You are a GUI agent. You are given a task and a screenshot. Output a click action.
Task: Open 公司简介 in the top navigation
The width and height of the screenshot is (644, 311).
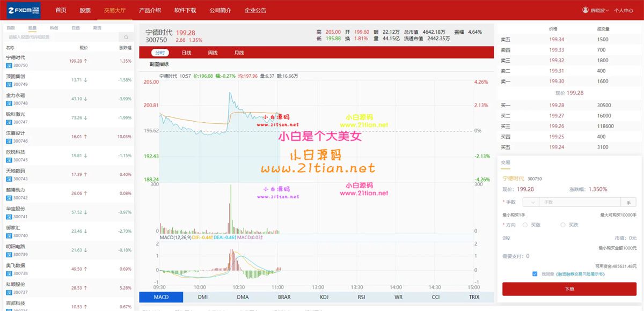tap(220, 10)
